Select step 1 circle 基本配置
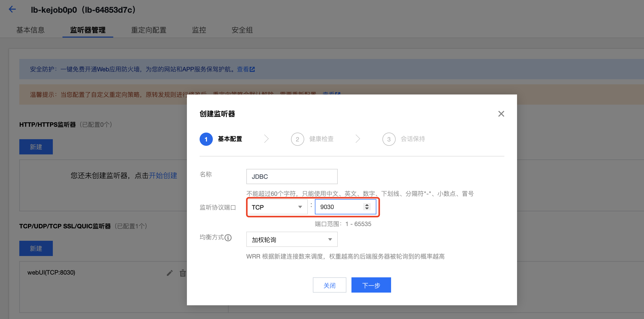 tap(206, 139)
